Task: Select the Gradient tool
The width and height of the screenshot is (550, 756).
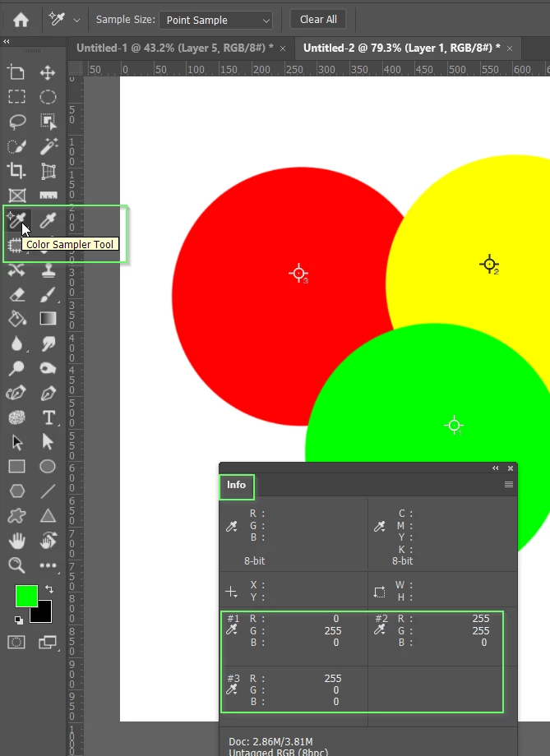Action: [48, 319]
